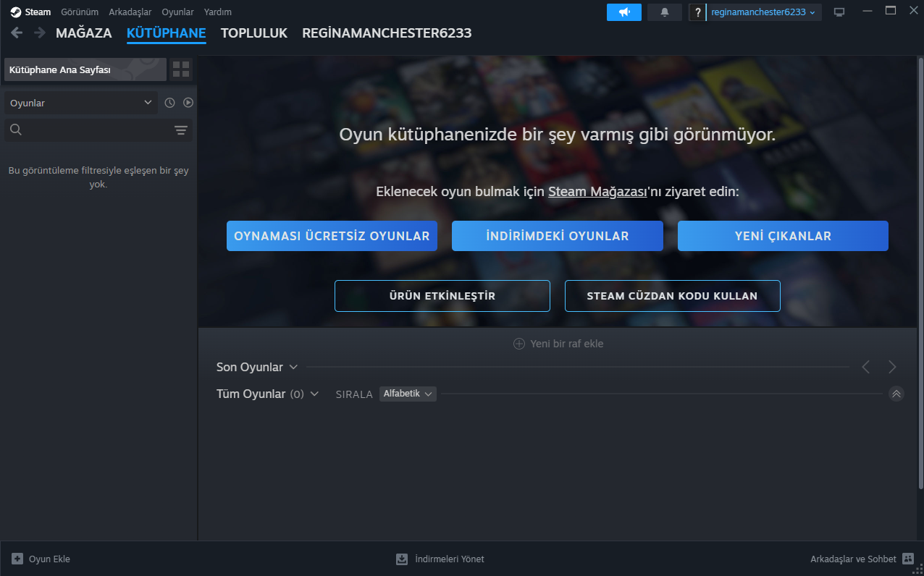Image resolution: width=924 pixels, height=576 pixels.
Task: Open İndirmeleri Yönet downloads
Action: click(x=440, y=559)
